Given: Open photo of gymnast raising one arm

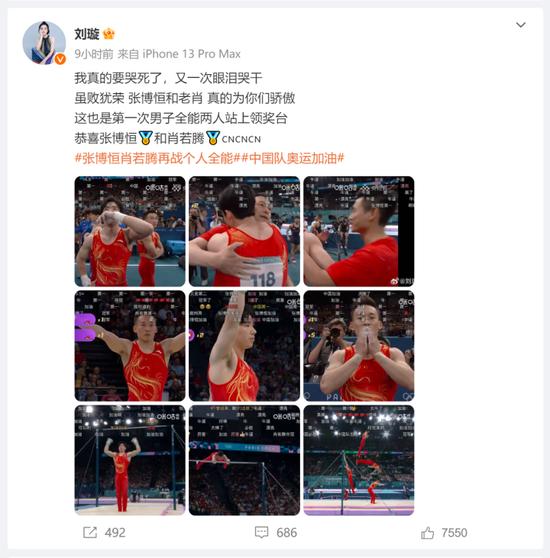Looking at the screenshot, I should point(244,346).
